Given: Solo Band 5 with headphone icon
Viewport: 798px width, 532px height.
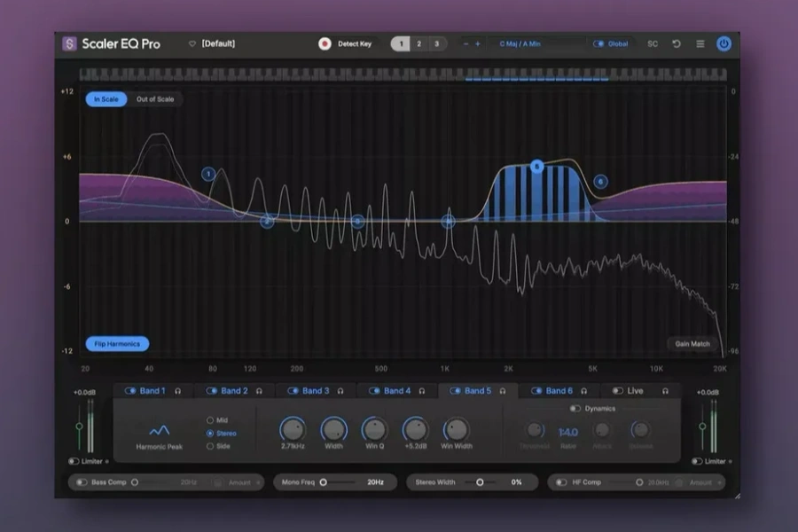Looking at the screenshot, I should tap(503, 391).
